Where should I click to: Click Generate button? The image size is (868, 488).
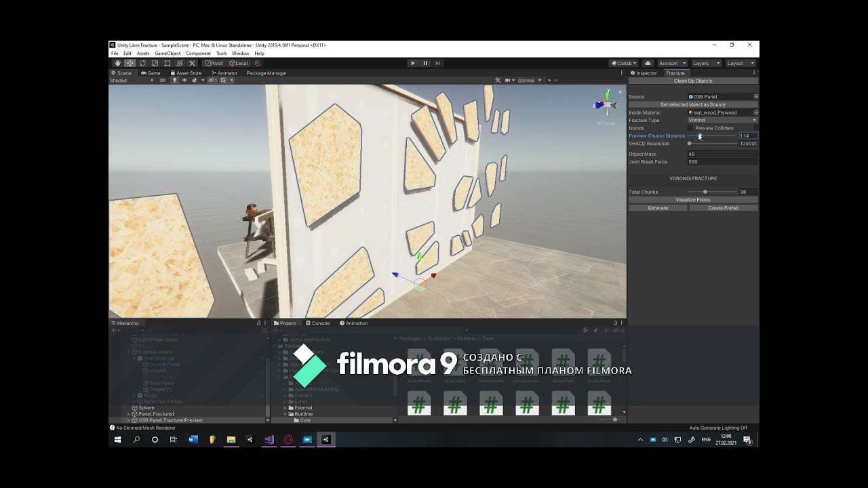tap(658, 208)
